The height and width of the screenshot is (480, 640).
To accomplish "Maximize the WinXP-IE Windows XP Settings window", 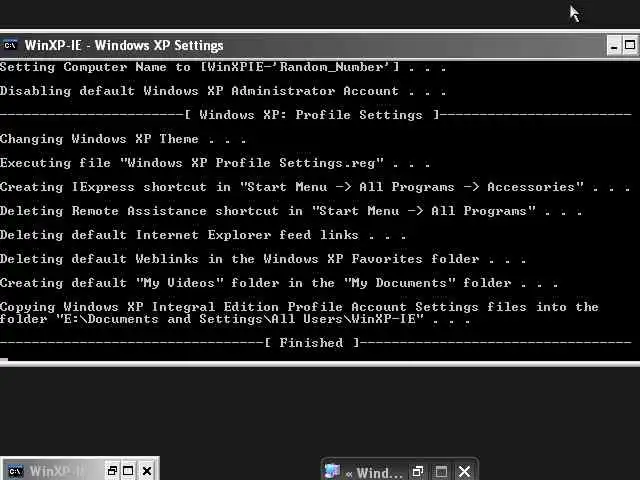I will [630, 45].
